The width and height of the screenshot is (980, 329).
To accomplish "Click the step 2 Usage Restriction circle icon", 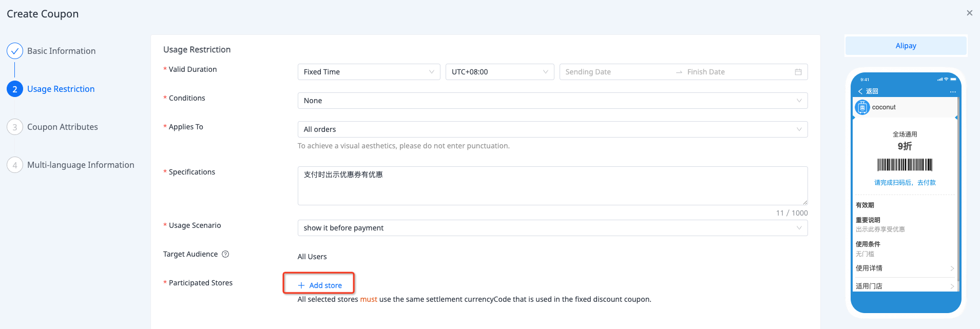I will tap(15, 89).
